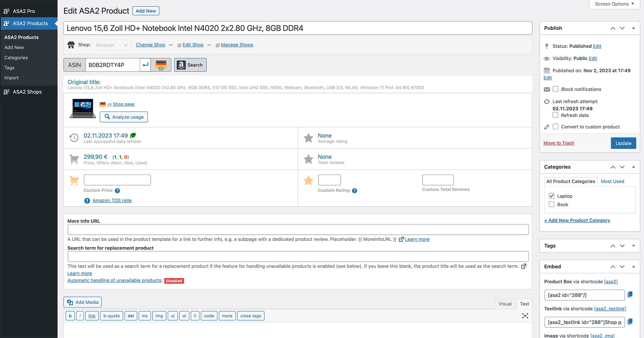Click the Amazon TOS note info icon
Image resolution: width=644 pixels, height=338 pixels.
[87, 201]
